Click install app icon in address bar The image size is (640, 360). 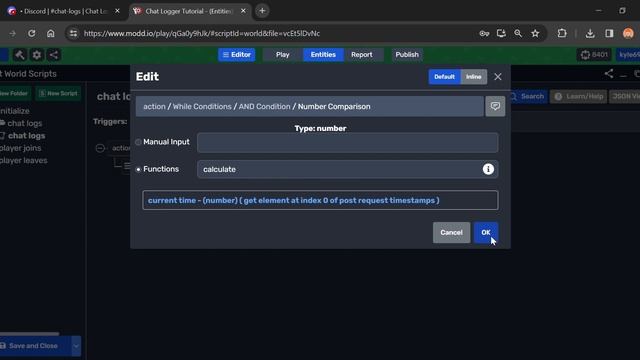click(x=501, y=33)
